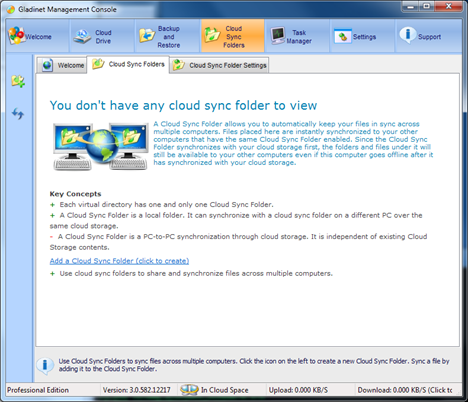Open the Welcome section in top toolbar
This screenshot has width=468, height=402.
37,36
